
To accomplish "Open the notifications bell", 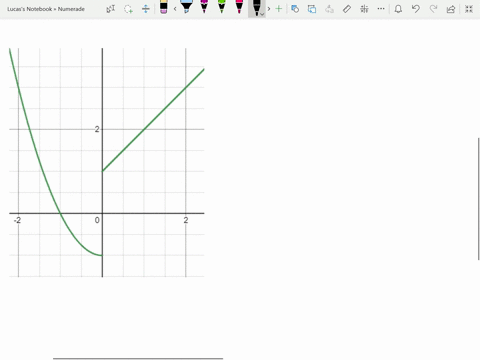I will [398, 9].
